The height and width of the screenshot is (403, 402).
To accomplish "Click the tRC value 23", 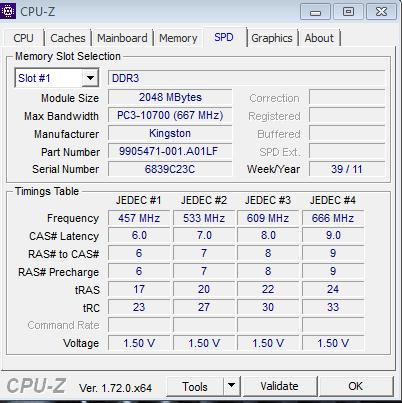I will [x=139, y=307].
